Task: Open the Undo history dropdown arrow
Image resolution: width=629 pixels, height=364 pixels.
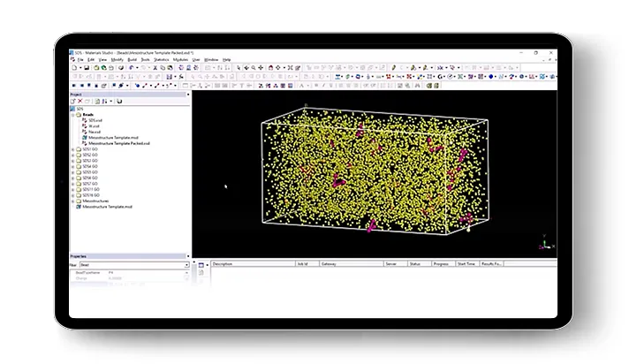Action: click(136, 68)
